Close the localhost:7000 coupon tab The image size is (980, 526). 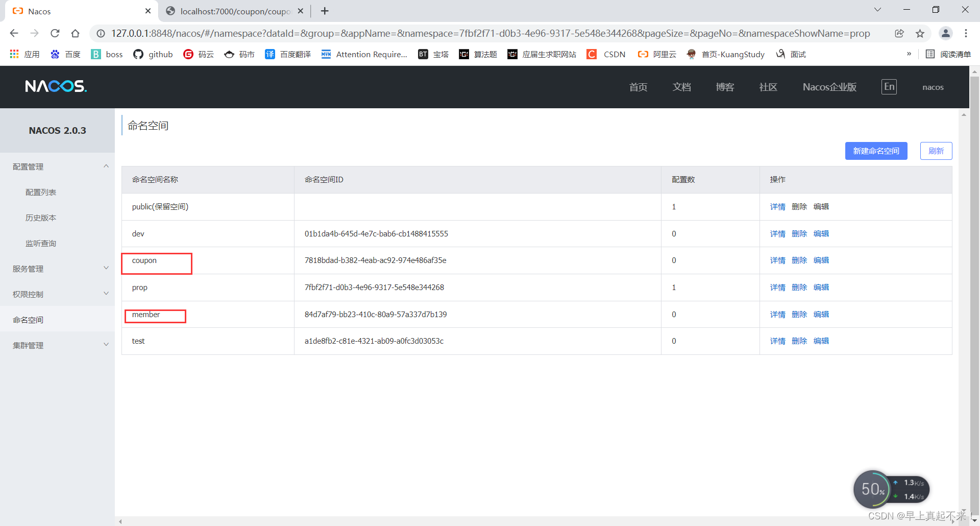tap(301, 11)
